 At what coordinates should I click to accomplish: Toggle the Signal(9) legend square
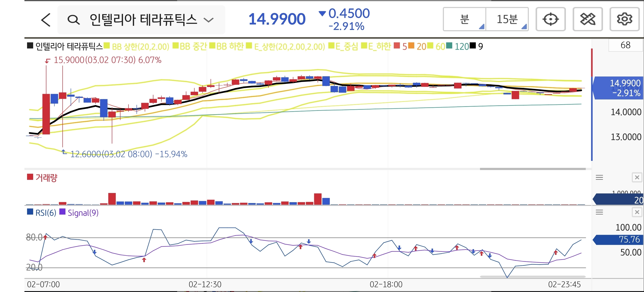point(62,212)
